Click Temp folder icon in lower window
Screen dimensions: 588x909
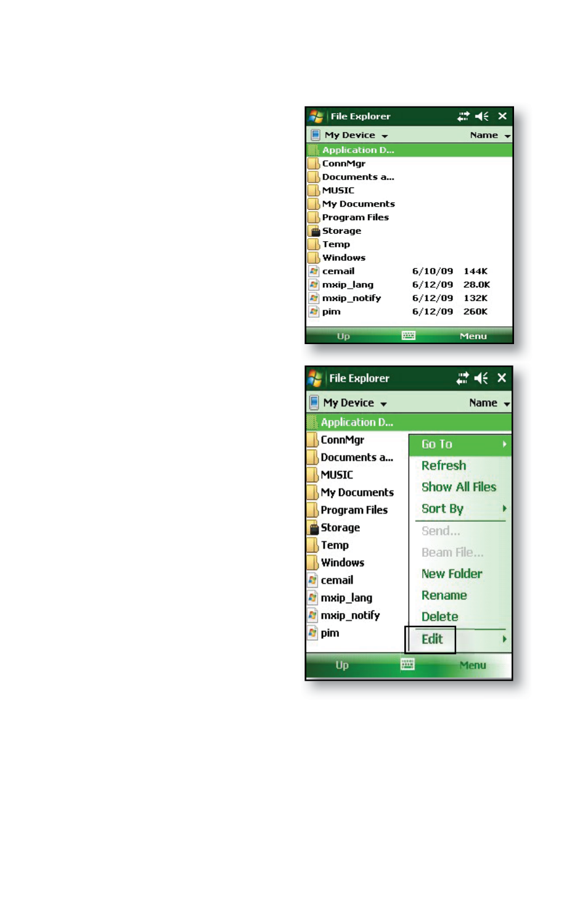(x=312, y=545)
